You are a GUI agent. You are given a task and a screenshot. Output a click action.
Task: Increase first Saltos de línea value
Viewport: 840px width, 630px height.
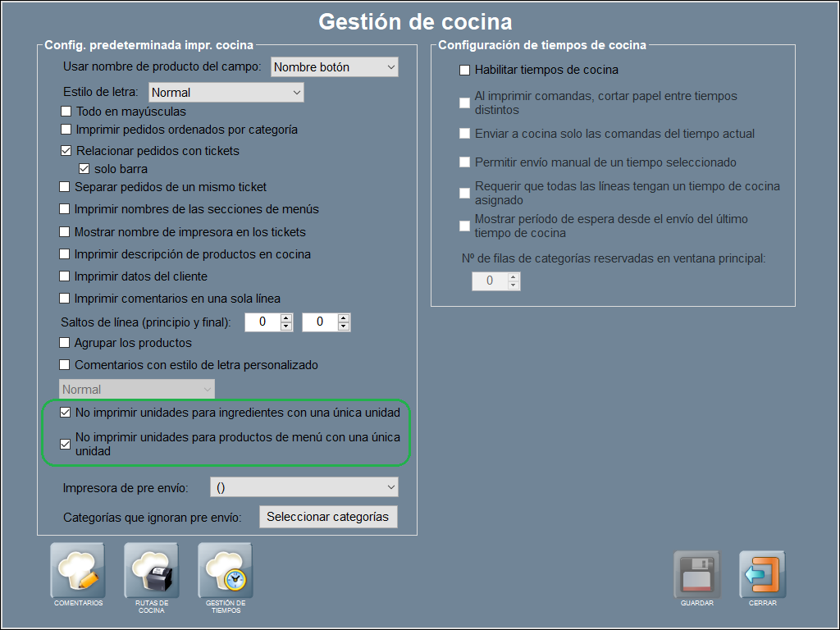coord(285,318)
